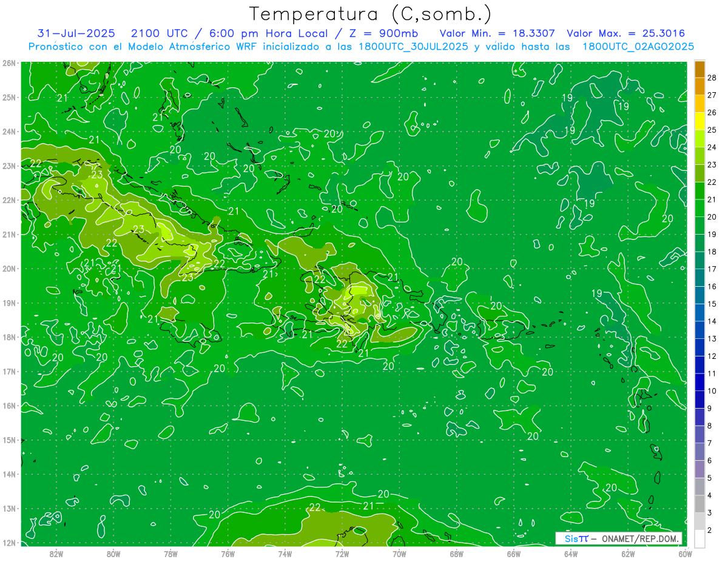Click the latitude axis label "20N"
Screen dimensions: 728x562
[x=9, y=269]
